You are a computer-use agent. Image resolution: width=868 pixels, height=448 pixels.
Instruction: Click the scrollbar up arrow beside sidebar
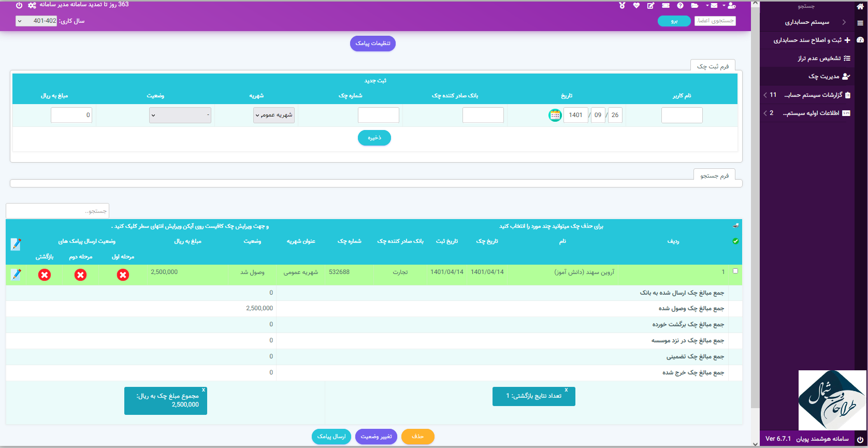(756, 4)
